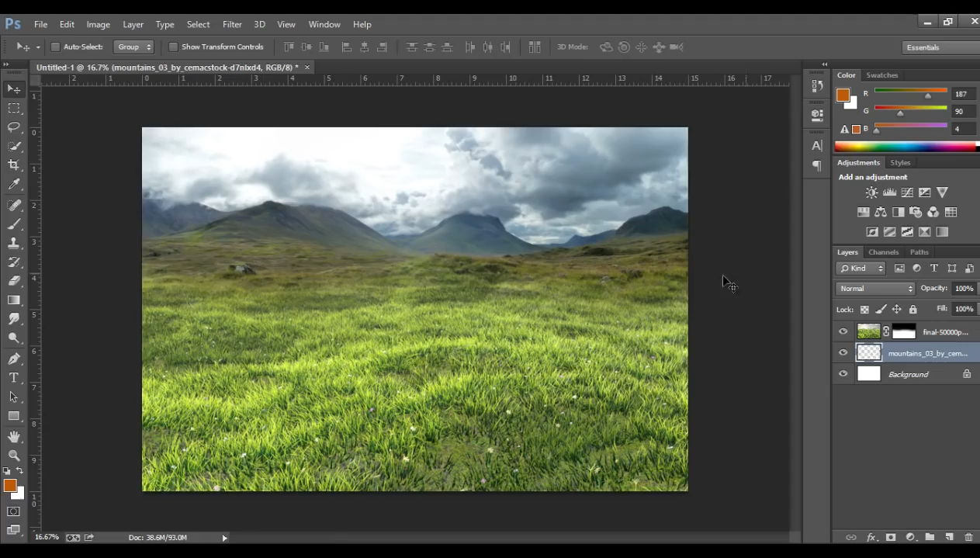Hide the Background layer

[x=843, y=374]
